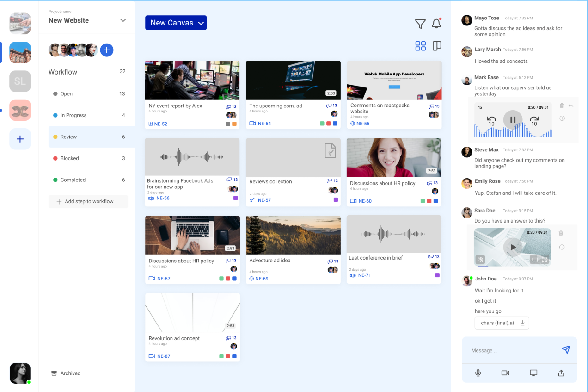Open the SL workspace
The height and width of the screenshot is (392, 588).
(x=20, y=81)
